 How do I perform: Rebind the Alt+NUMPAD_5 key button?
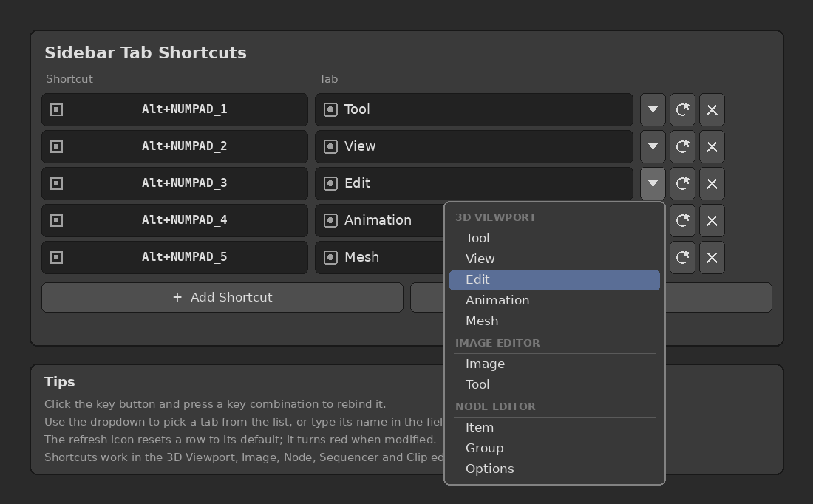point(174,257)
